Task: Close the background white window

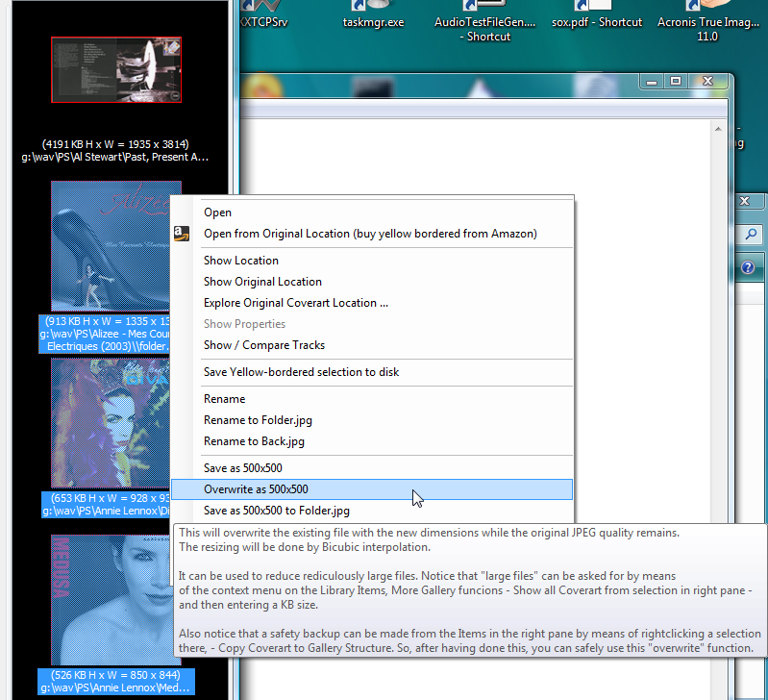Action: (707, 82)
